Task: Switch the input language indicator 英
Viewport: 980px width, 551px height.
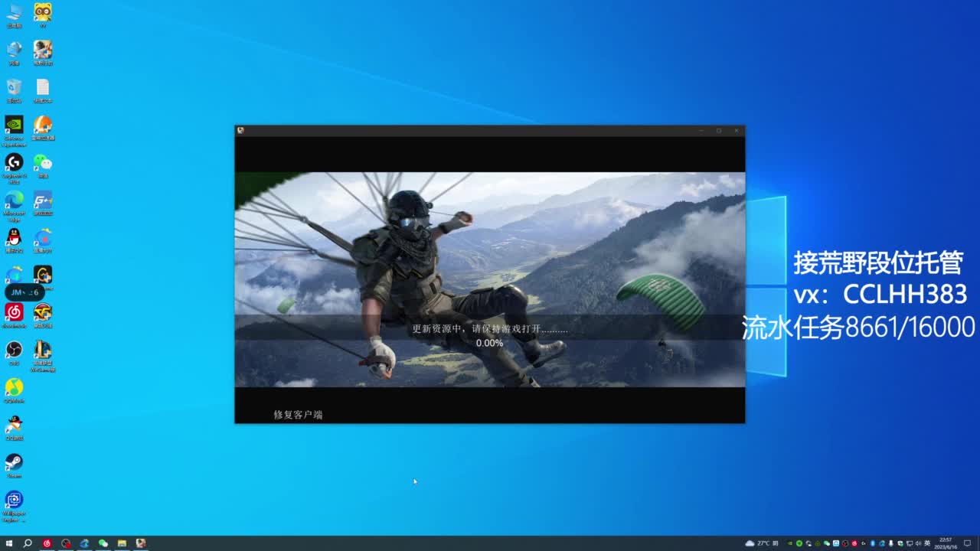Action: 927,543
